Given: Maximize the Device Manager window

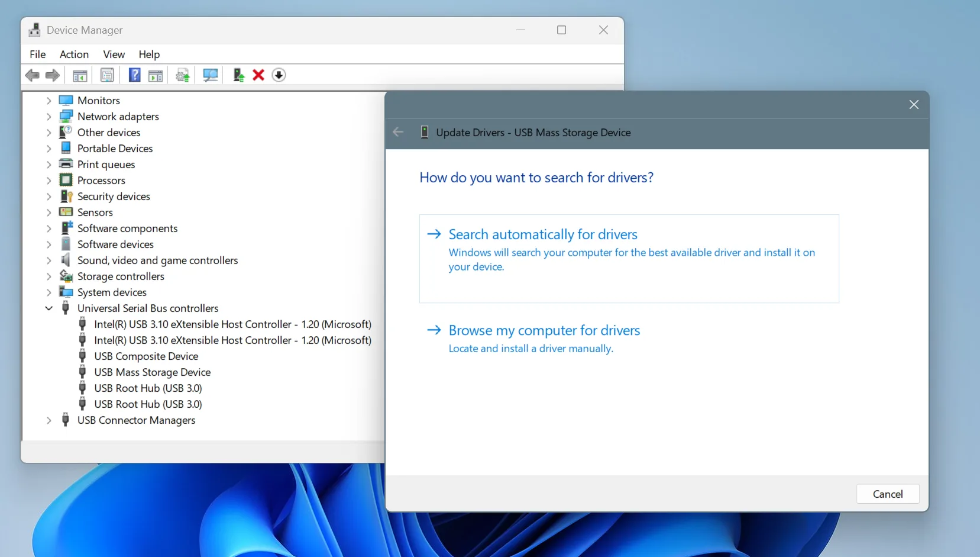Looking at the screenshot, I should click(561, 30).
